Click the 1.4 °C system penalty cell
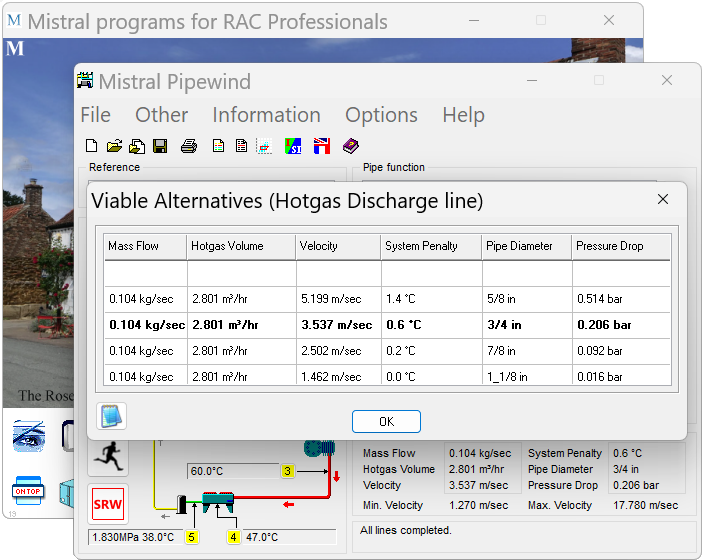 click(432, 299)
